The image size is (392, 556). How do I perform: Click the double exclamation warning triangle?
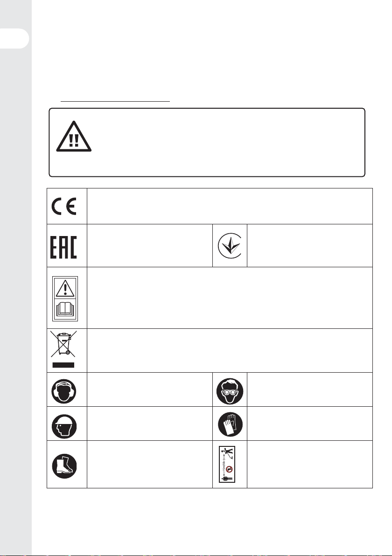74,137
